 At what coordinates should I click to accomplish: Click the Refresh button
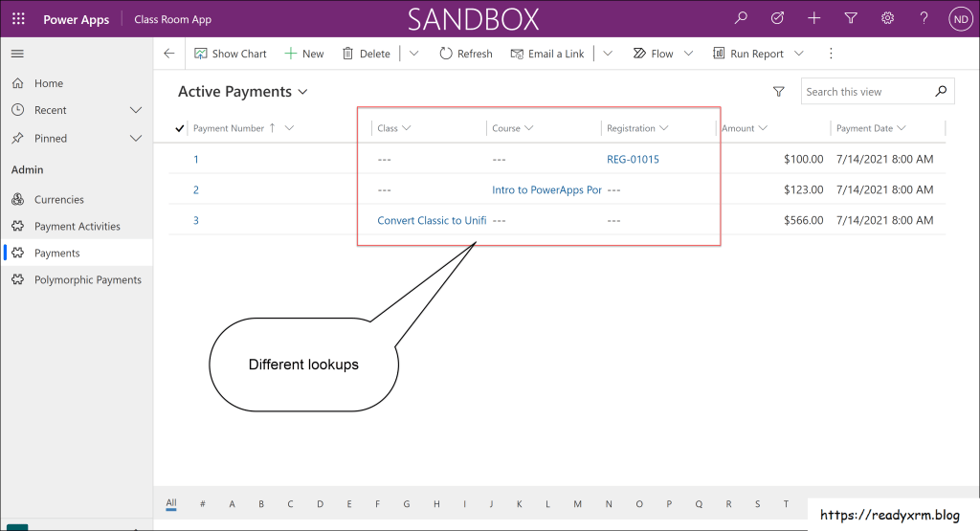[465, 54]
